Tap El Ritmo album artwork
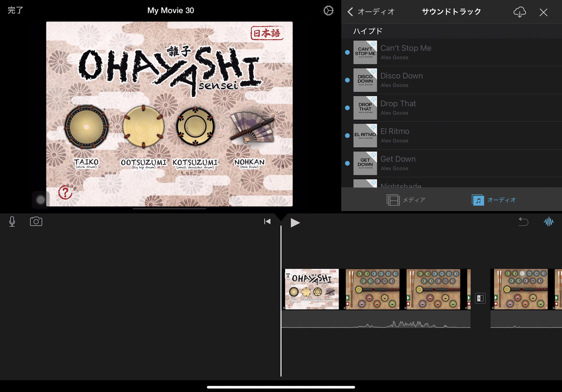Viewport: 562px width, 392px height. [x=365, y=136]
